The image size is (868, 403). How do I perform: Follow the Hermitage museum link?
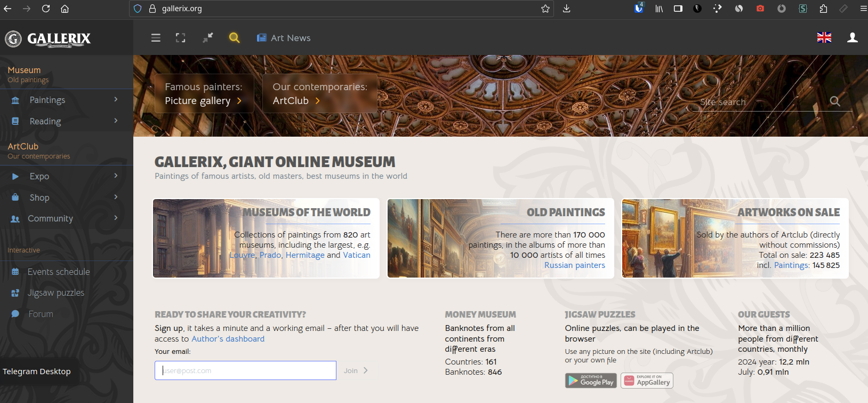pos(305,255)
